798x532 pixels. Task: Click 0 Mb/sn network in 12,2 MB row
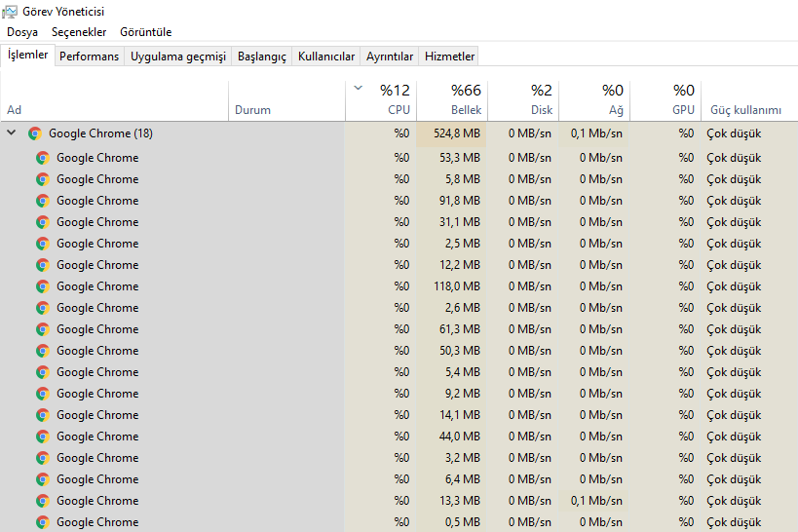[601, 265]
